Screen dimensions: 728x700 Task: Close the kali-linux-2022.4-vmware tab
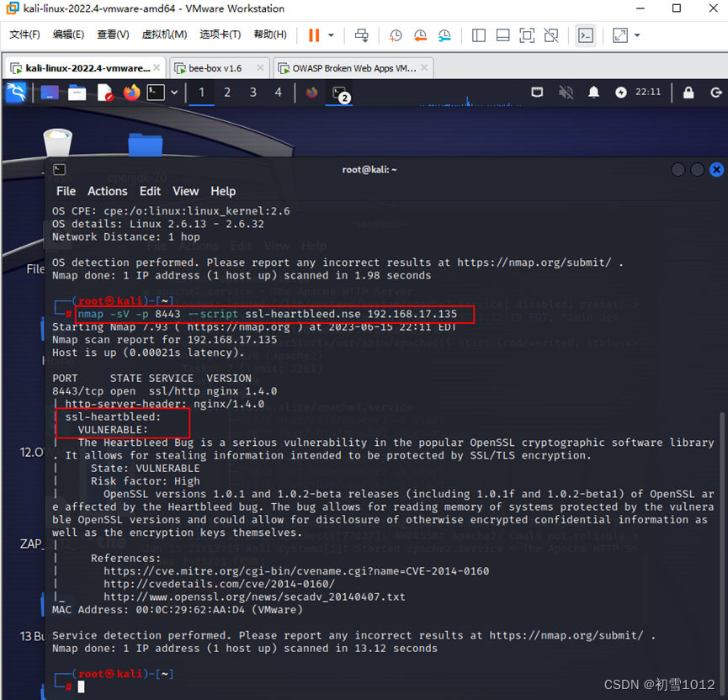157,68
